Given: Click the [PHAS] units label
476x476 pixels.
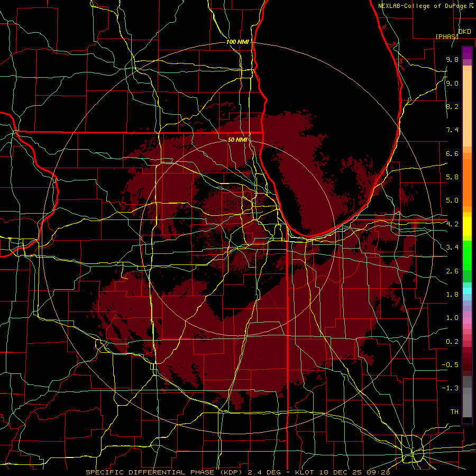Looking at the screenshot, I should pyautogui.click(x=447, y=36).
